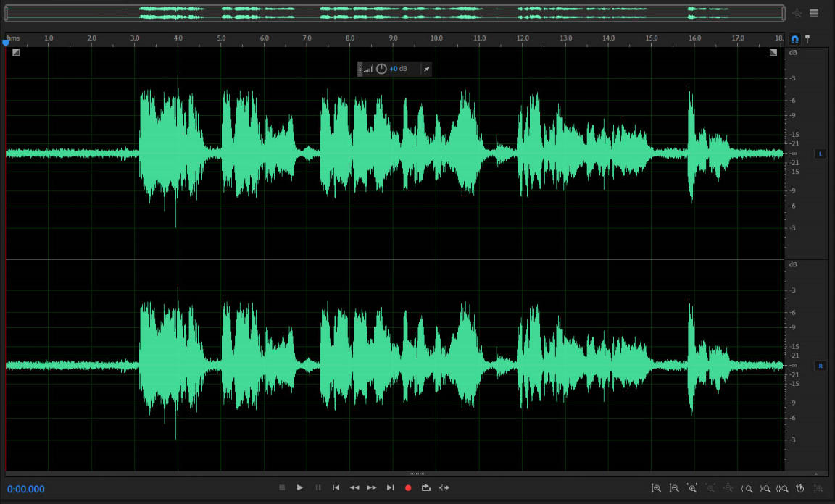Toggle the stacked display view icon at top right
This screenshot has width=835, height=504.
(814, 13)
